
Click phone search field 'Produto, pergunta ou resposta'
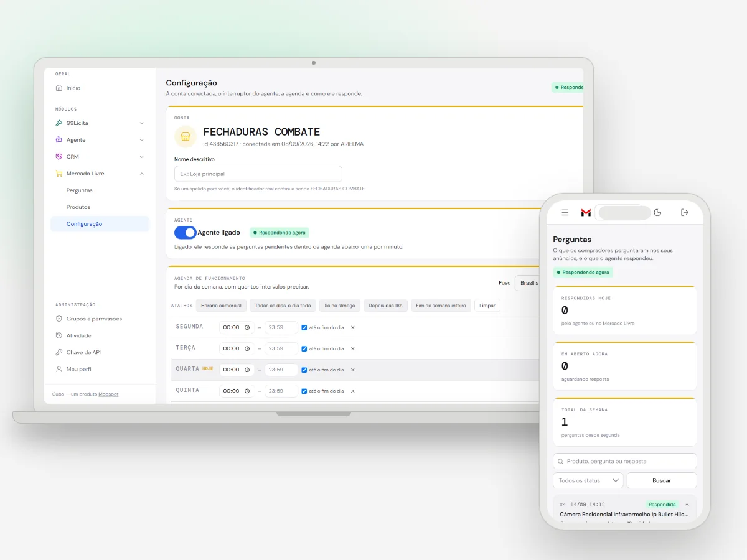(625, 461)
